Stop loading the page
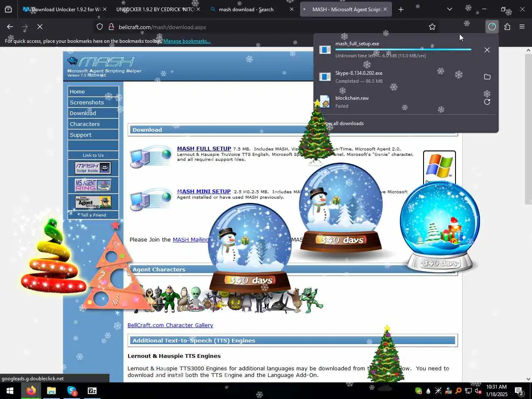This screenshot has height=399, width=532. pyautogui.click(x=40, y=27)
